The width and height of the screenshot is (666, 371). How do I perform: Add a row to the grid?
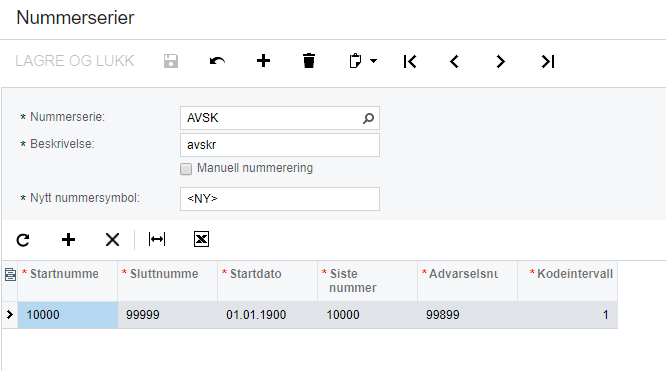(x=68, y=240)
